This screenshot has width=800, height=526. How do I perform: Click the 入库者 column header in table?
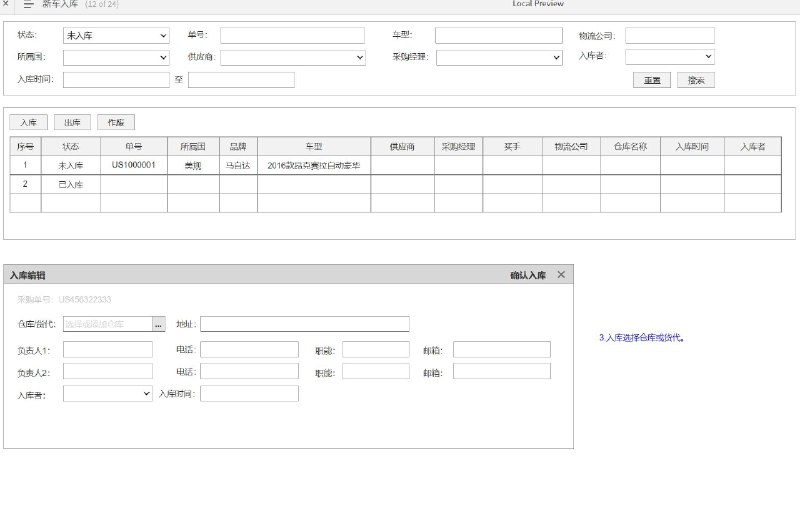pos(753,146)
